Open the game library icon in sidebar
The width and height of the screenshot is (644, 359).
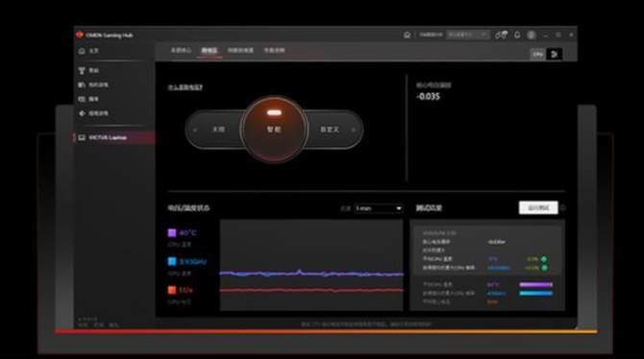coord(82,84)
